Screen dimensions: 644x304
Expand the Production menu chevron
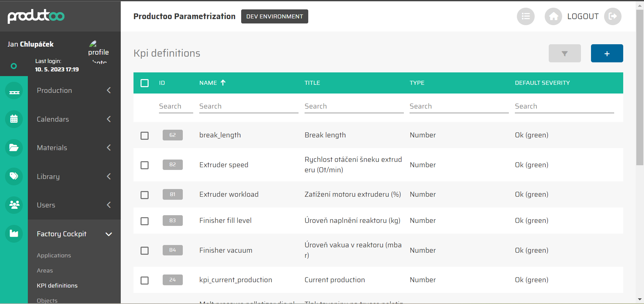109,90
